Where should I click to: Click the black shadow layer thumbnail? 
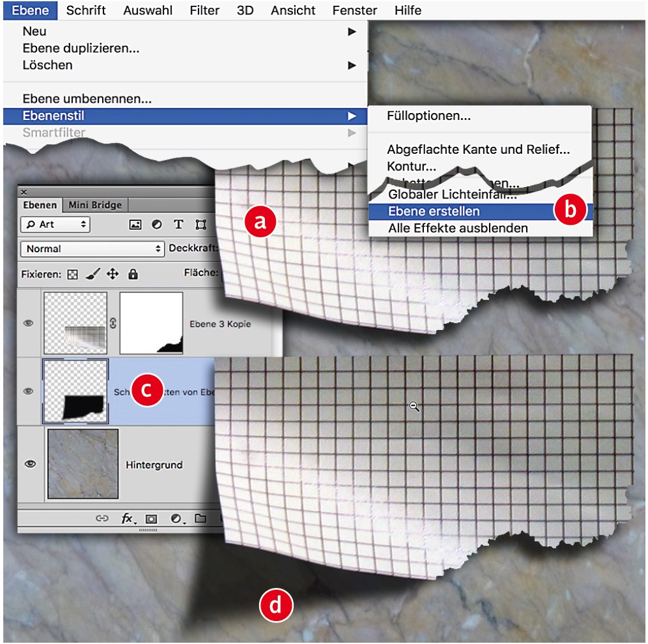coord(75,391)
